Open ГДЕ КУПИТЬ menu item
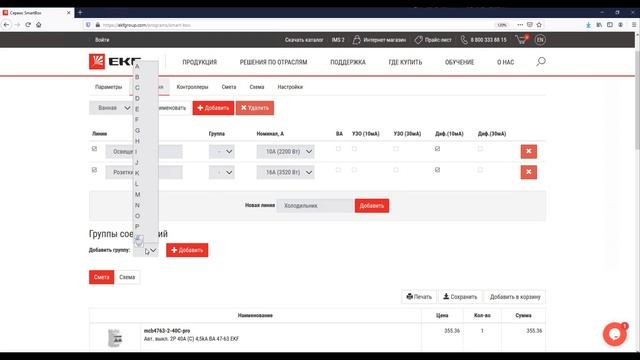The width and height of the screenshot is (640, 360). [x=405, y=62]
